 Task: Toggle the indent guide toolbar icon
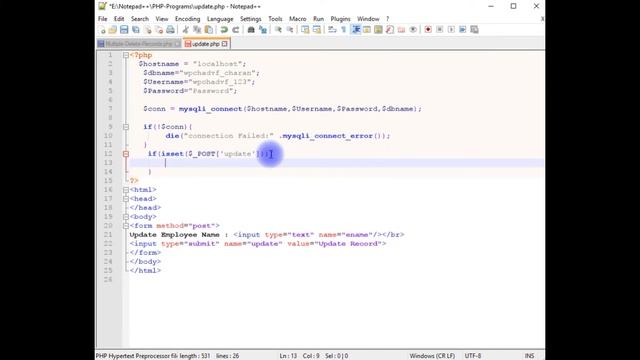point(356,30)
